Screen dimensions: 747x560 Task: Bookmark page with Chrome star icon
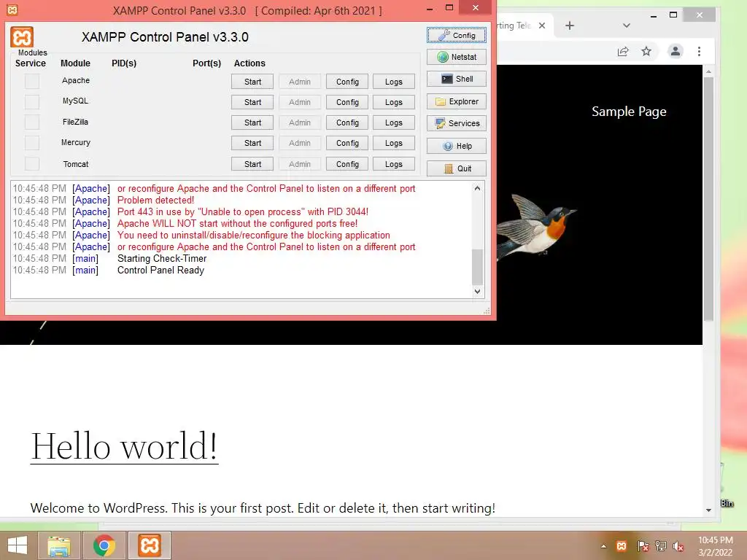[x=646, y=51]
